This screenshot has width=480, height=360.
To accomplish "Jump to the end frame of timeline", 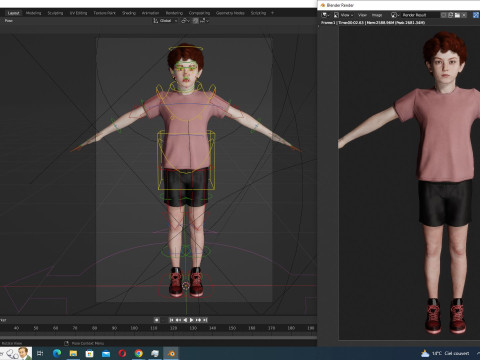I will [205, 320].
